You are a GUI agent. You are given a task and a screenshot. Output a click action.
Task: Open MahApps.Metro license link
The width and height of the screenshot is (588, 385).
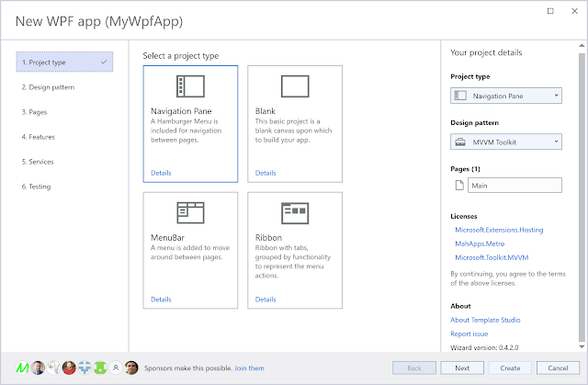point(480,243)
